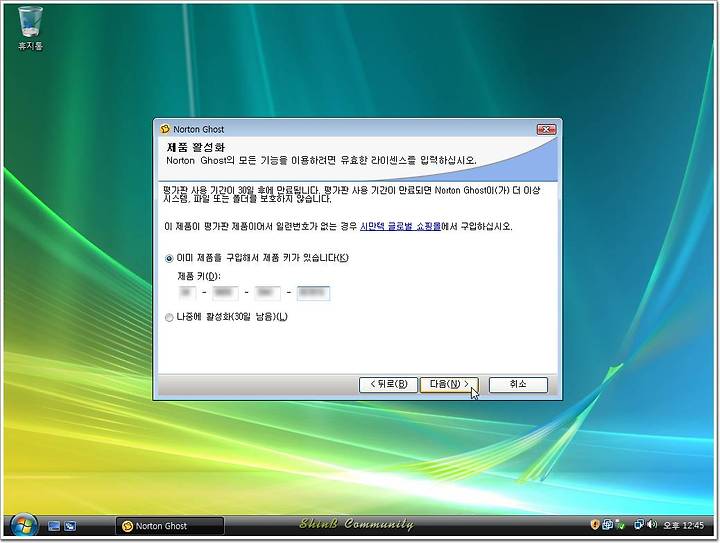Click the tray icon left of green check
The width and height of the screenshot is (720, 543).
[607, 524]
